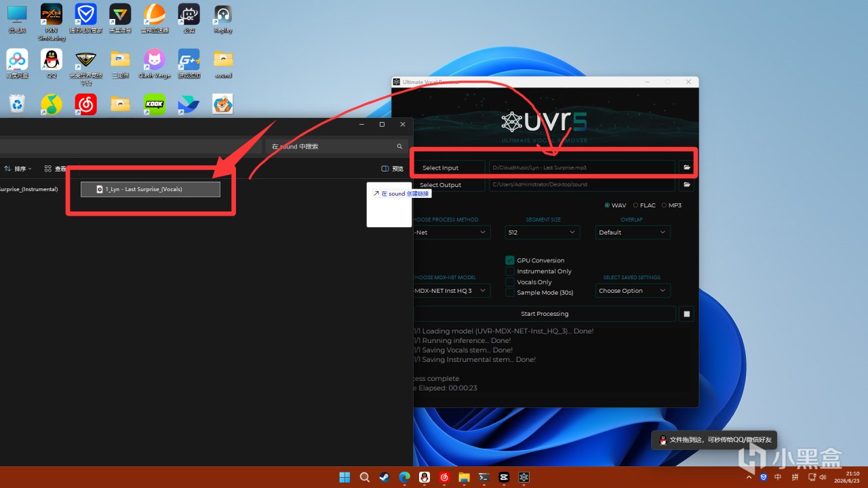
Task: Click the input file path field
Action: click(x=582, y=167)
